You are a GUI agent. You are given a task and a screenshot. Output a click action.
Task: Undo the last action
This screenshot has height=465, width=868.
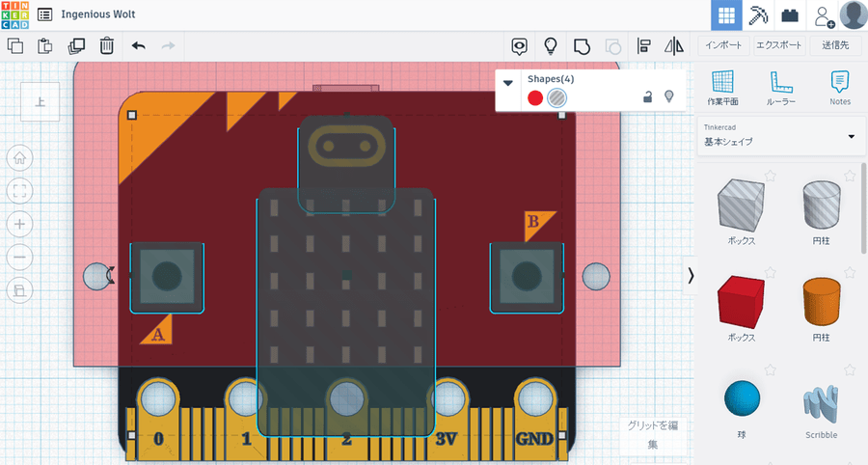point(138,46)
